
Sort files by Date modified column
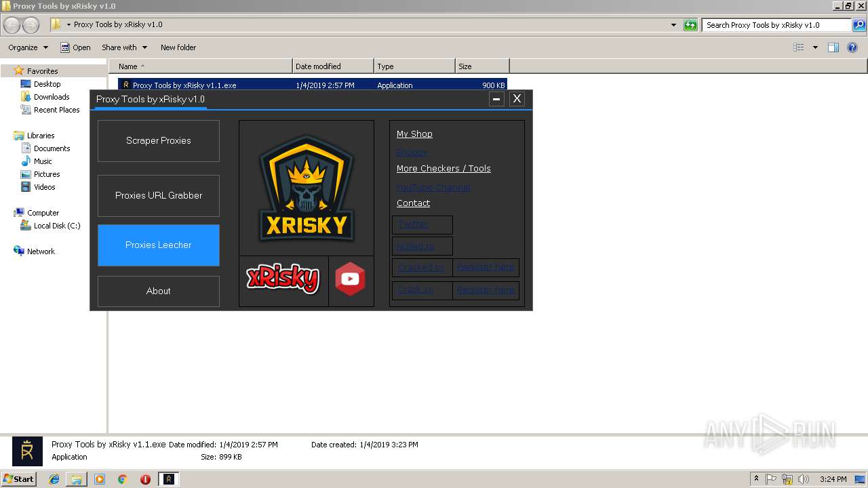[333, 66]
